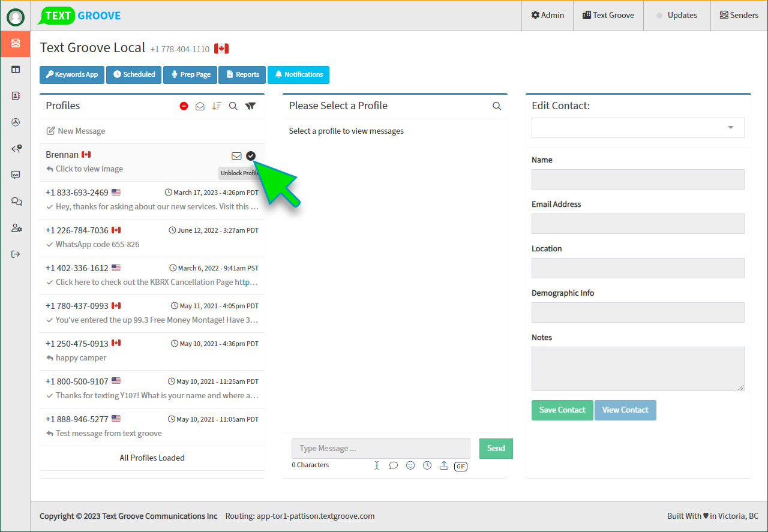Open the Senders menu
The width and height of the screenshot is (768, 532).
coord(739,16)
